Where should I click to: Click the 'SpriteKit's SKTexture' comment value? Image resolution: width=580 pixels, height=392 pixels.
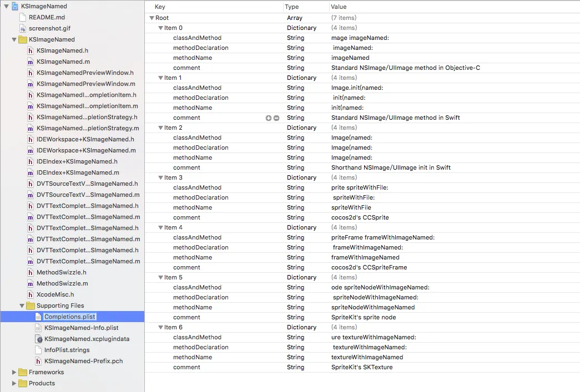[x=362, y=367]
